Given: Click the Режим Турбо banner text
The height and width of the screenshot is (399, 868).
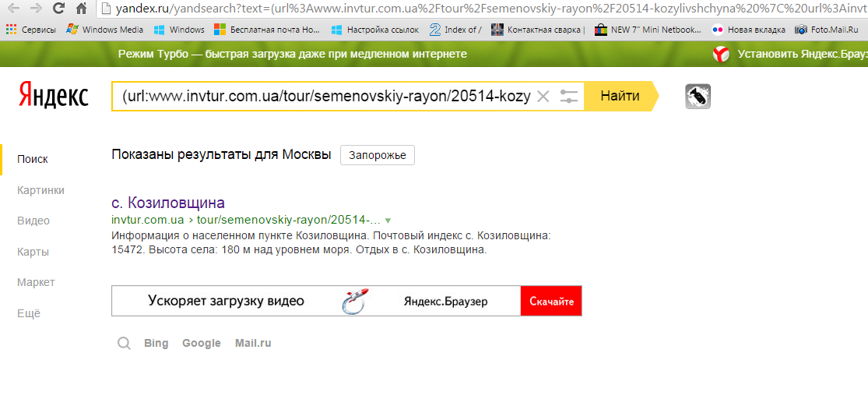Looking at the screenshot, I should pyautogui.click(x=292, y=55).
